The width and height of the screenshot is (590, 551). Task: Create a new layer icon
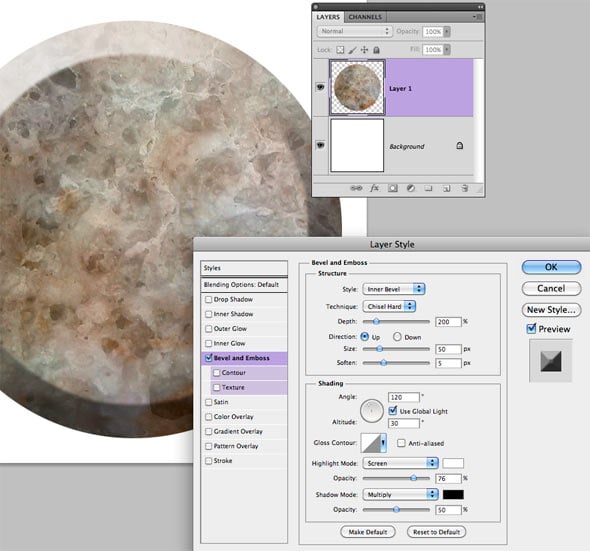pyautogui.click(x=447, y=188)
